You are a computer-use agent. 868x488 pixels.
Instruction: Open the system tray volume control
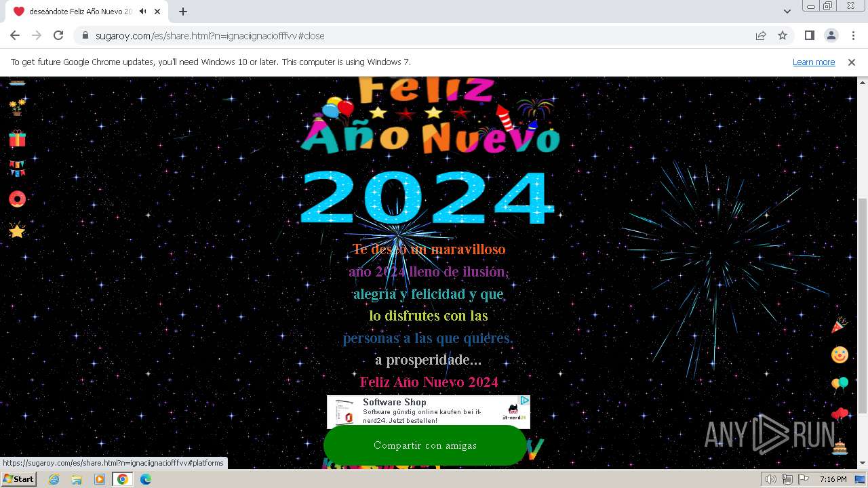click(771, 479)
